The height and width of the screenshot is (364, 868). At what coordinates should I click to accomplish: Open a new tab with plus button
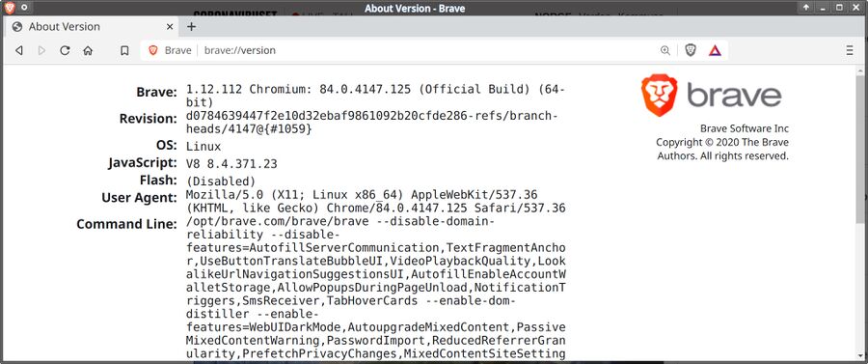[191, 27]
